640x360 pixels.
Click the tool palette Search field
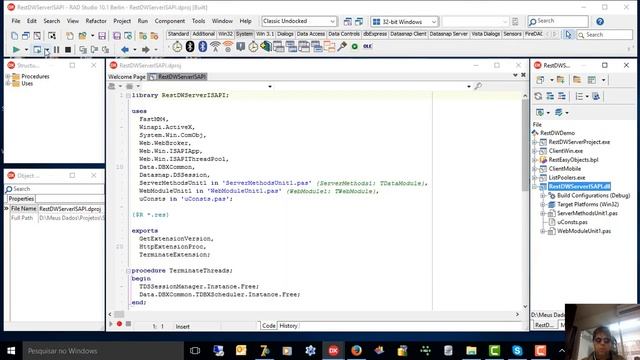tap(604, 35)
